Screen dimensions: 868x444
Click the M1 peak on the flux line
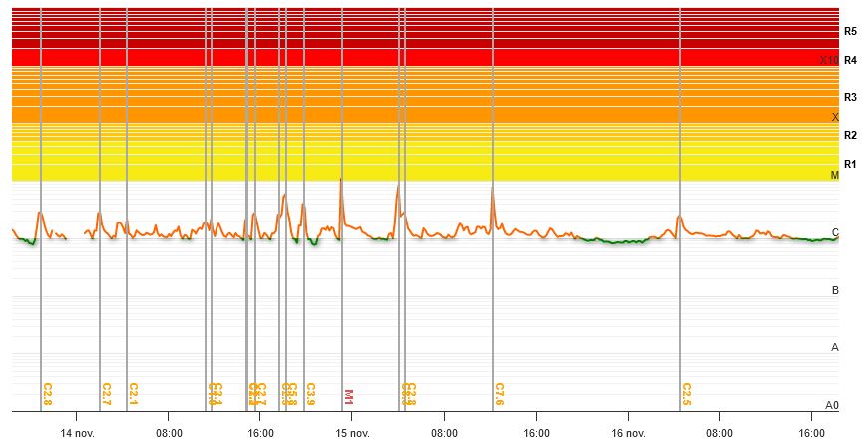pyautogui.click(x=341, y=181)
